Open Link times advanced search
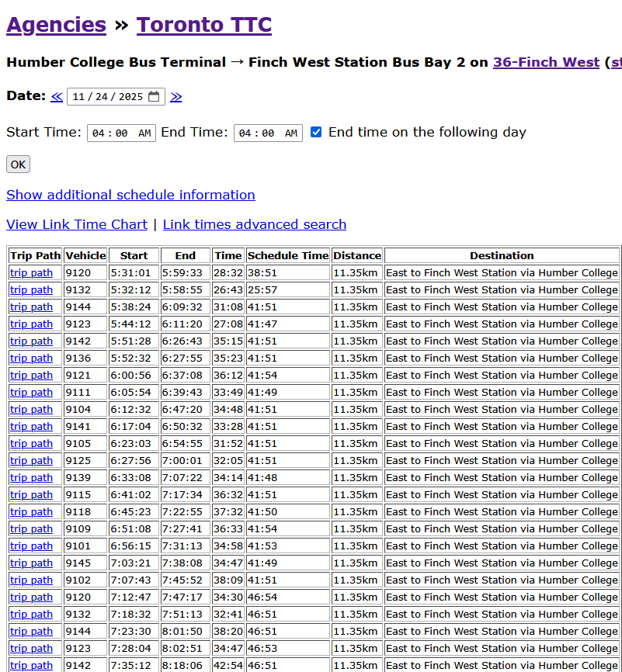Screen dimensions: 622x672 point(255,224)
